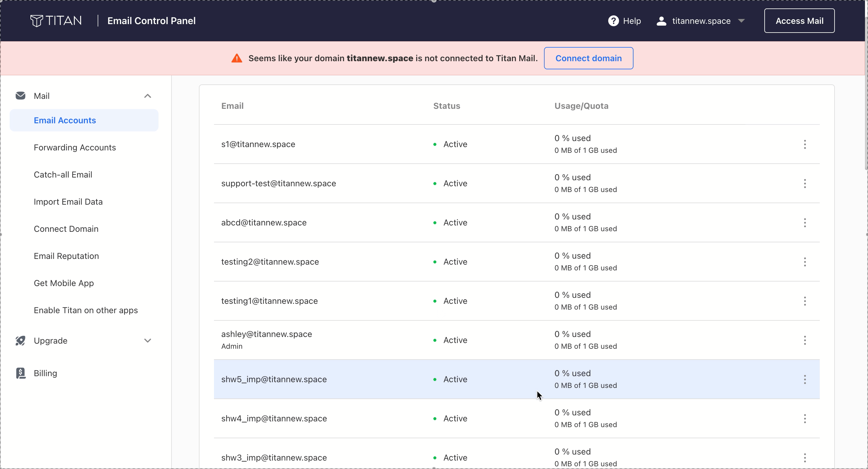Click the Titan logo in header
The height and width of the screenshot is (469, 868).
click(56, 20)
